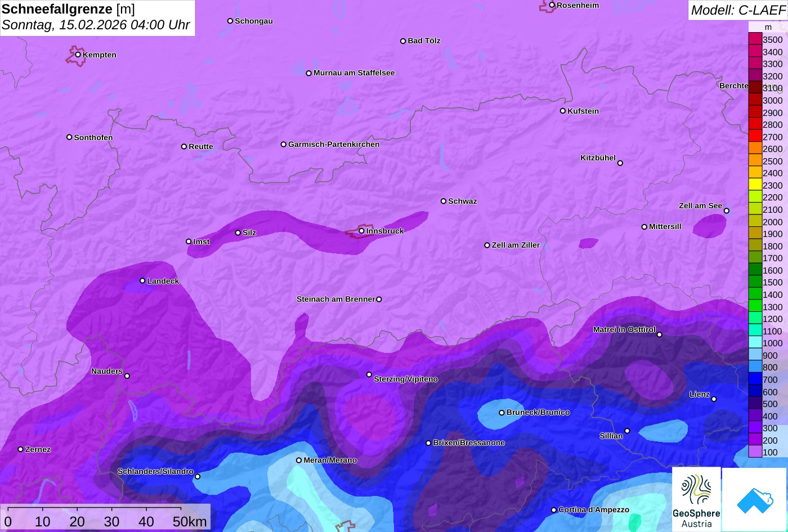788x532 pixels.
Task: Click the 'Silz' label
Action: 249,233
